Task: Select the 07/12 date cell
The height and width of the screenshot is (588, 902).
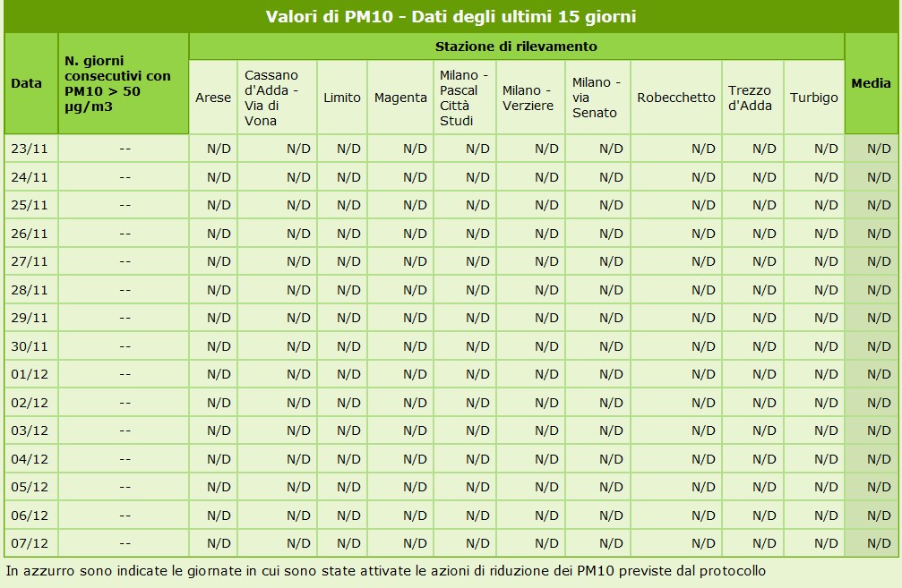Action: [x=30, y=543]
